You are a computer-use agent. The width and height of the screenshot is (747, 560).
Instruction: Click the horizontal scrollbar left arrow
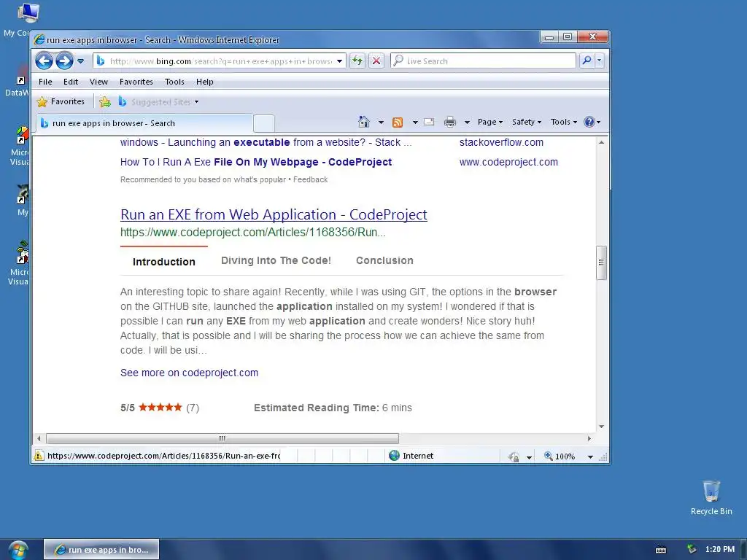pos(39,438)
